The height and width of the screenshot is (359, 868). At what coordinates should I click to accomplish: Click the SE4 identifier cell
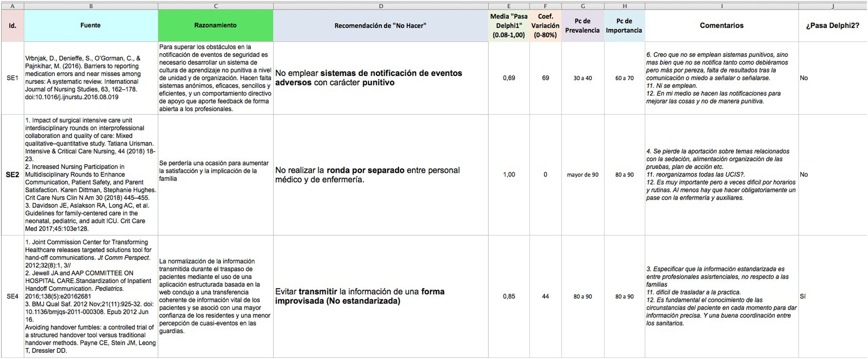[13, 296]
